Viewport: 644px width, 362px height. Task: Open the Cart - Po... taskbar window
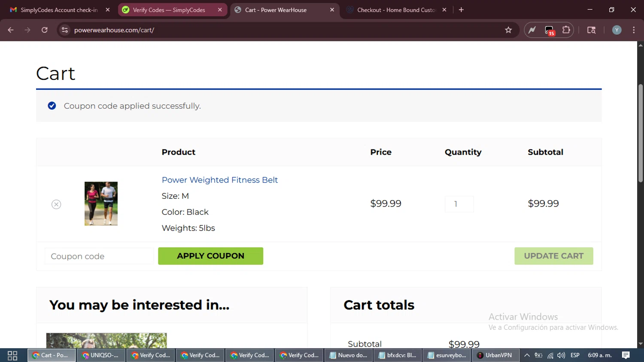[52, 356]
